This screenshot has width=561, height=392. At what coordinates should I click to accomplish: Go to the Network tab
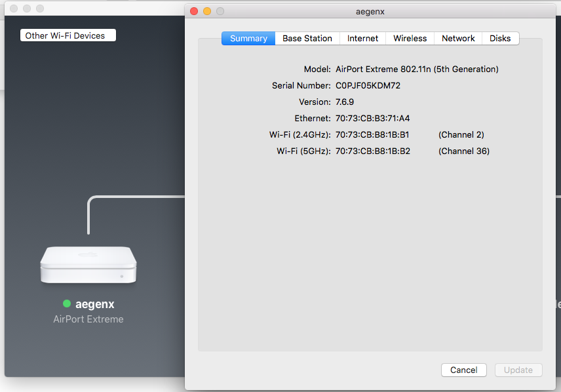pyautogui.click(x=458, y=38)
